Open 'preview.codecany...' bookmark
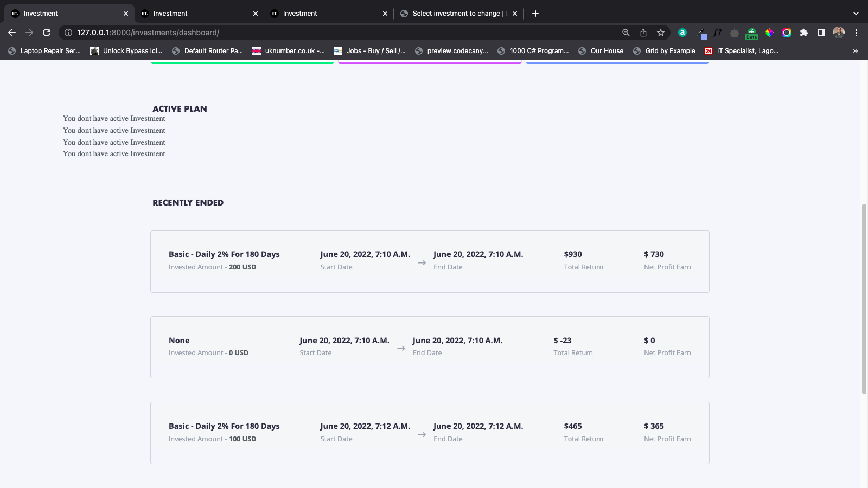Image resolution: width=868 pixels, height=488 pixels. [451, 51]
